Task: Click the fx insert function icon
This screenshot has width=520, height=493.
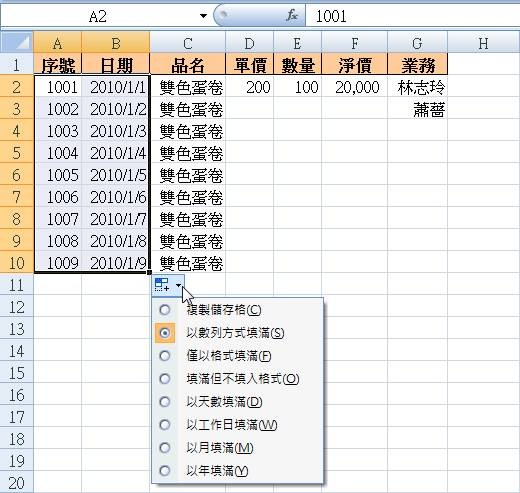Action: [x=292, y=15]
